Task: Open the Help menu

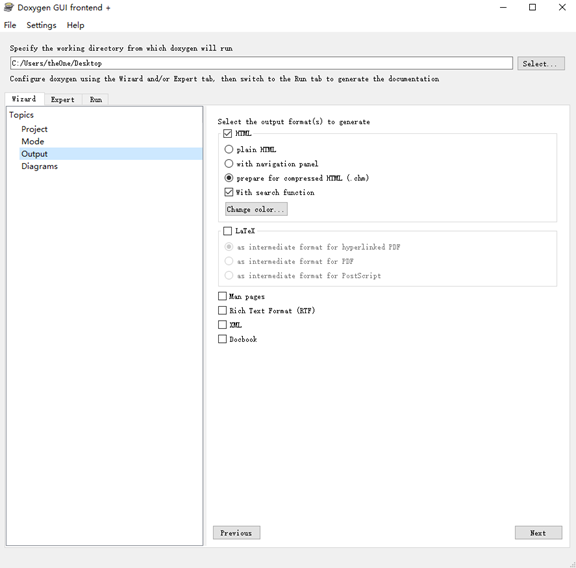Action: pyautogui.click(x=75, y=25)
